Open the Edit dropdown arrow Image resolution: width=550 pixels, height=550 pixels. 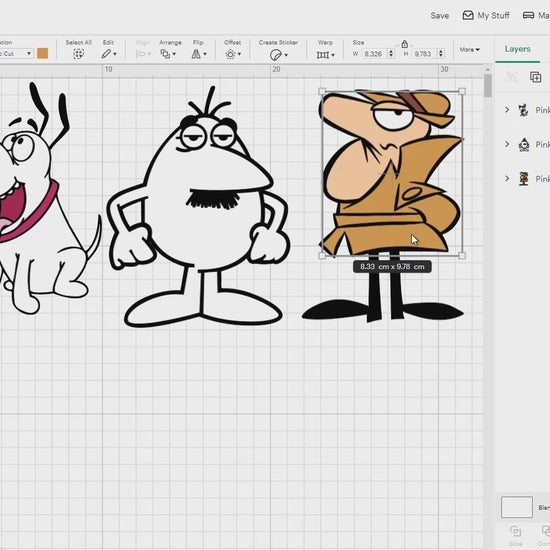(115, 54)
